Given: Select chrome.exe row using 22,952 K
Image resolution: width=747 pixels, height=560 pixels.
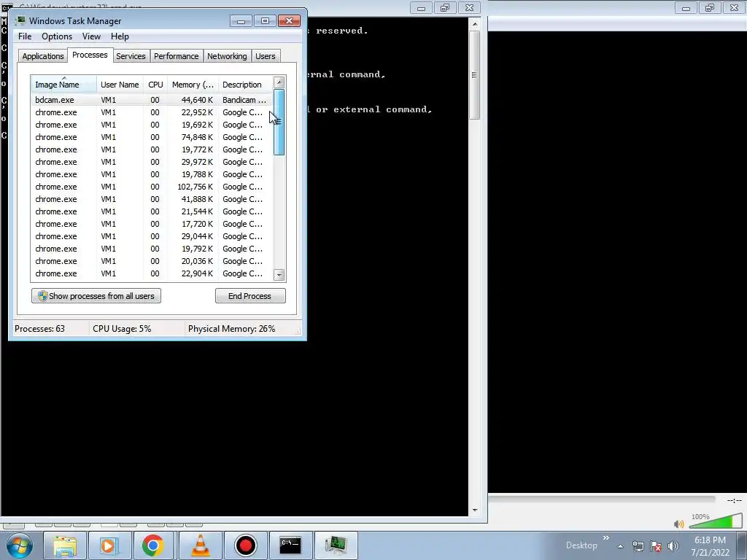Looking at the screenshot, I should pos(152,112).
